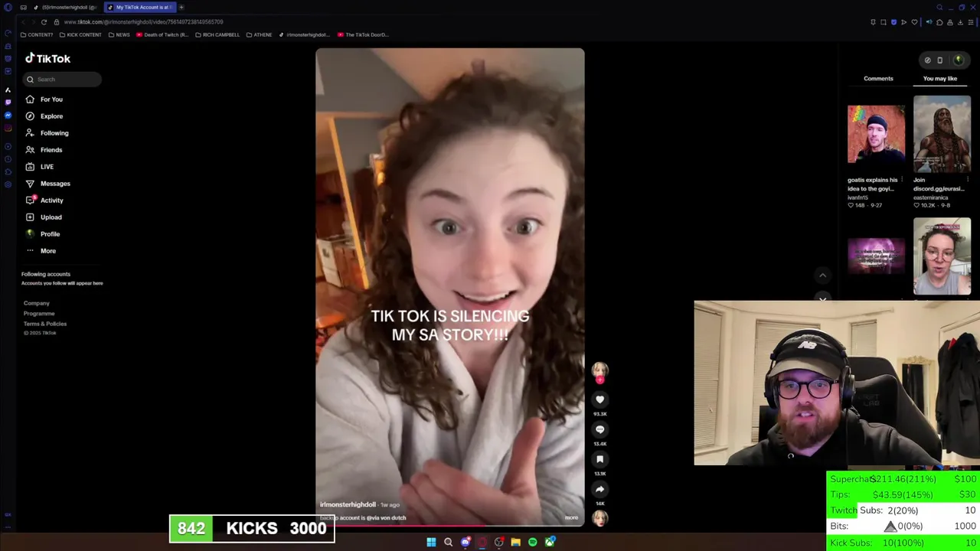
Task: Click the TikTok logo
Action: tap(47, 58)
